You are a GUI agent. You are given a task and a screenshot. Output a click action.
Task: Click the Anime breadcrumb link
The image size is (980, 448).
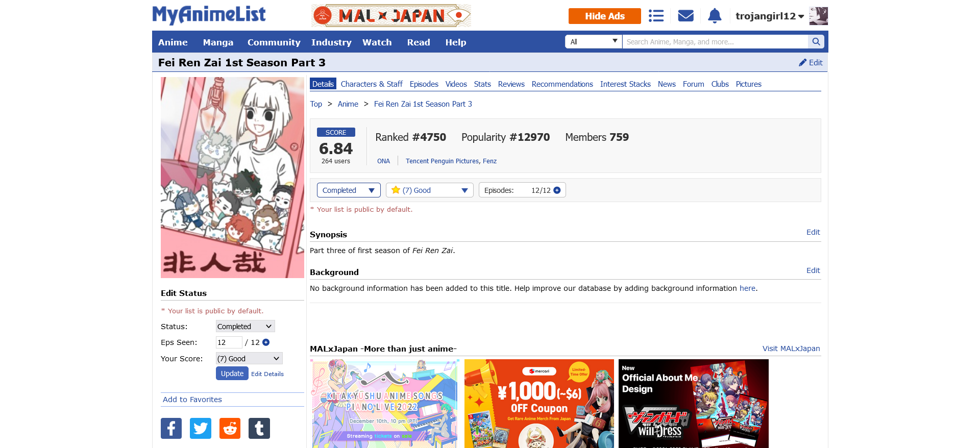point(348,104)
